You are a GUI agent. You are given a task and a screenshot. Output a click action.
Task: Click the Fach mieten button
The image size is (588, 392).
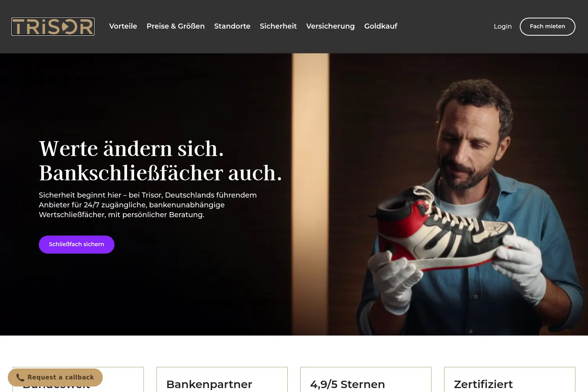[548, 26]
